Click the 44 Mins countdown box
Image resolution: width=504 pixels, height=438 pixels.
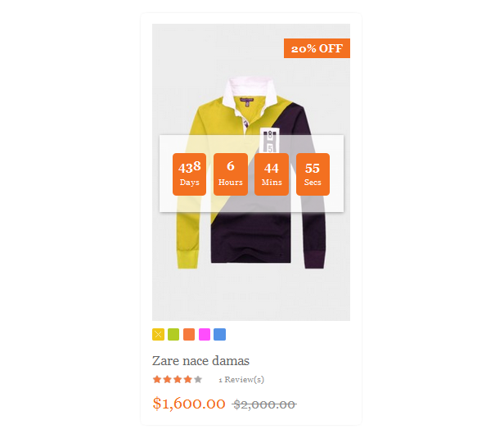coord(272,174)
